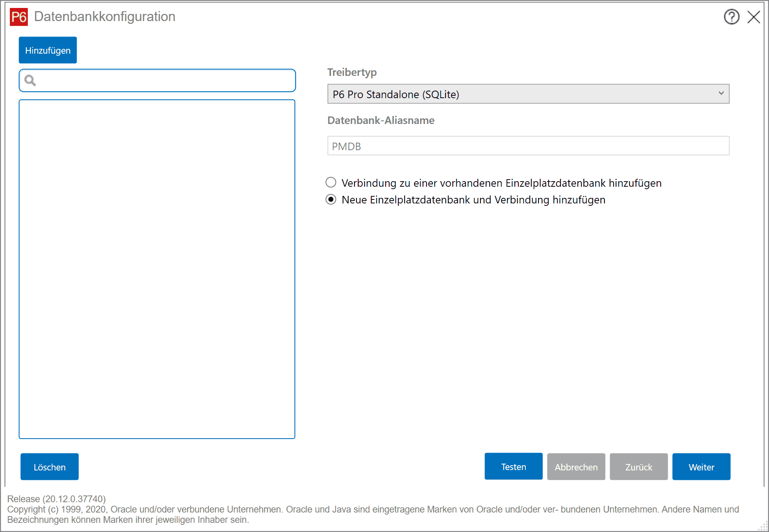Select existing Einzelplatzdatenbank connection option
The image size is (769, 532).
[x=331, y=182]
